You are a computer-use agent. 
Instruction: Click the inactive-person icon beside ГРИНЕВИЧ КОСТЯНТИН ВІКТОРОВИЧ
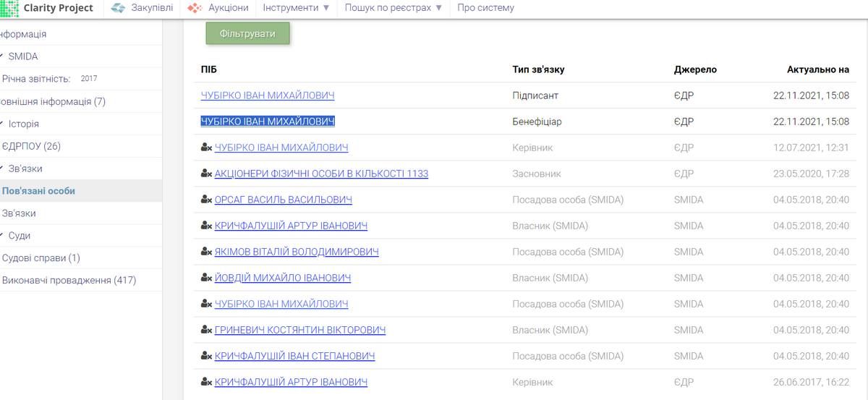[x=206, y=330]
